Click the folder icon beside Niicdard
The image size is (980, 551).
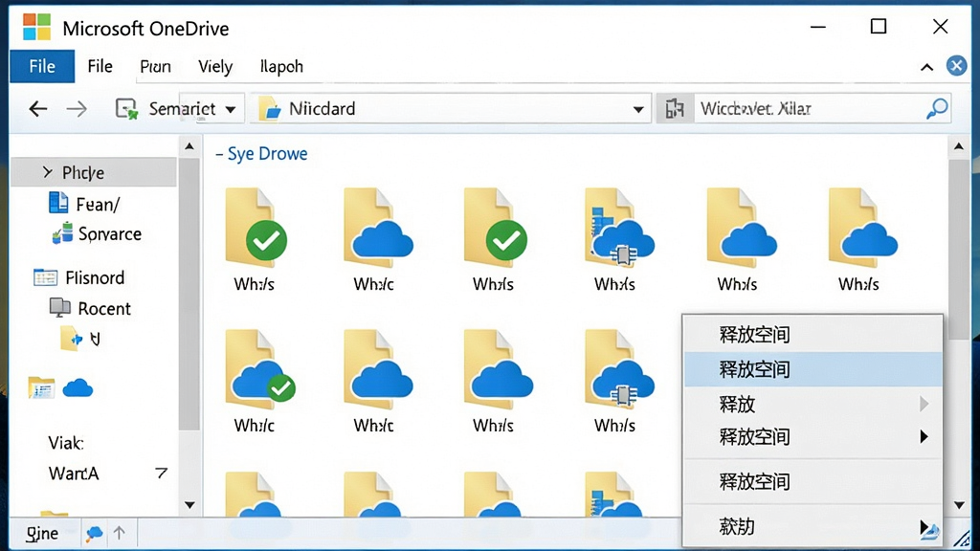(271, 109)
